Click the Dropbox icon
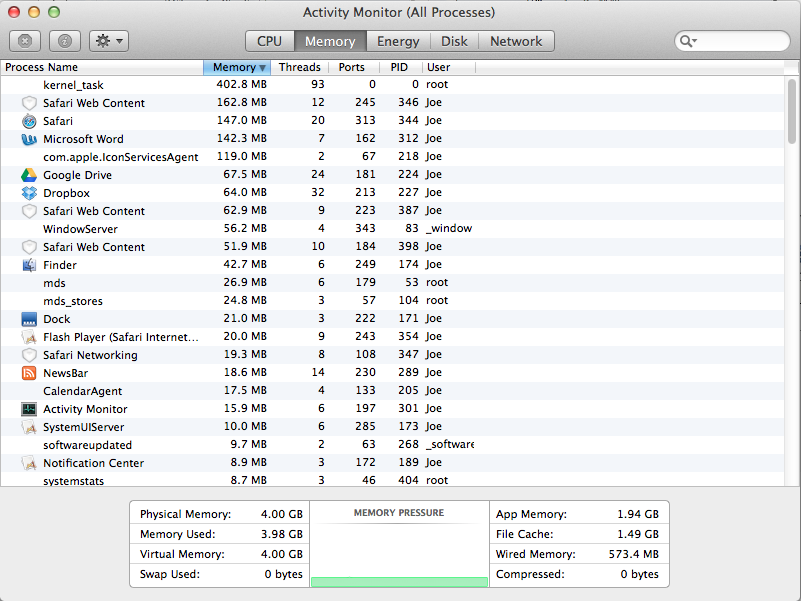Screen dimensions: 801x601 point(29,193)
